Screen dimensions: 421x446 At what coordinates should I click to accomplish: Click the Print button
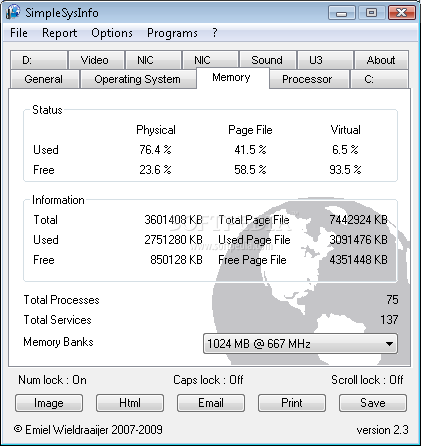click(x=292, y=403)
